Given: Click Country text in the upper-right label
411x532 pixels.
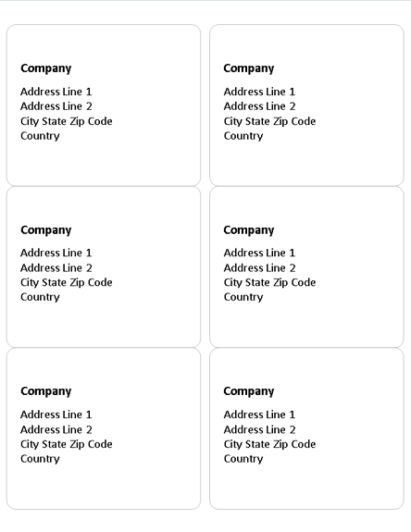Looking at the screenshot, I should coord(243,136).
